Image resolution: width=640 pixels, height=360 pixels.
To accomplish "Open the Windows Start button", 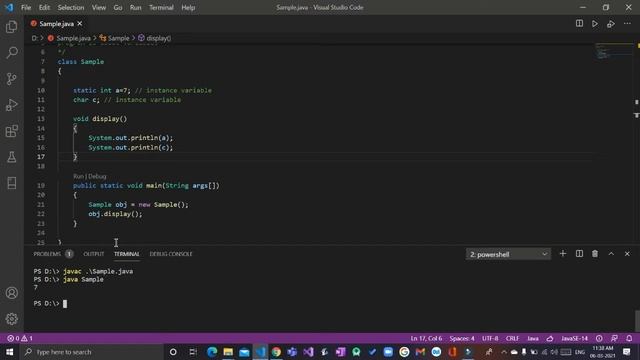I will (x=9, y=352).
